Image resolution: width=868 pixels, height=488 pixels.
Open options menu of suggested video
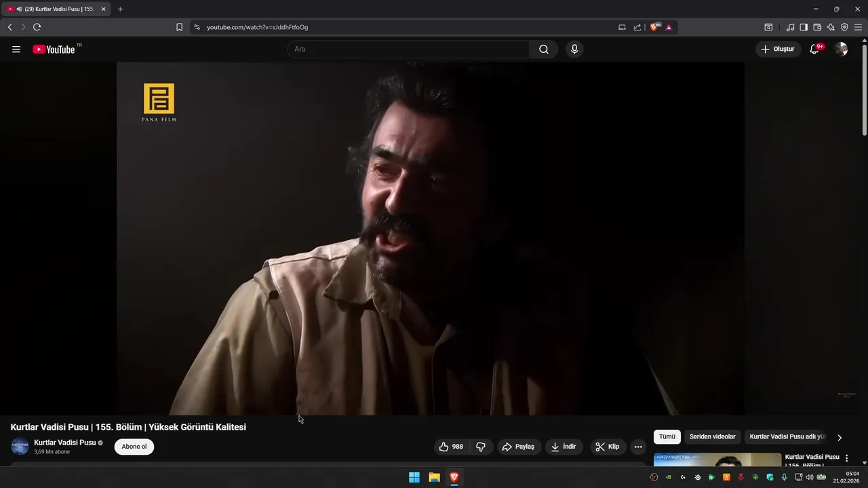pos(846,458)
